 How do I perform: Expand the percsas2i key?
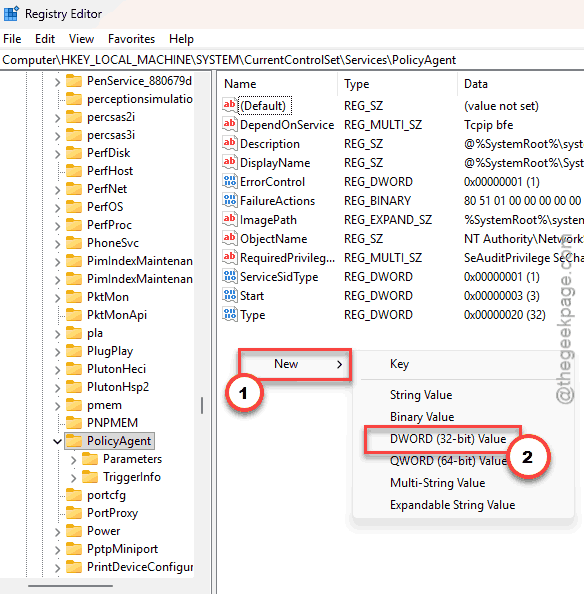tap(57, 117)
